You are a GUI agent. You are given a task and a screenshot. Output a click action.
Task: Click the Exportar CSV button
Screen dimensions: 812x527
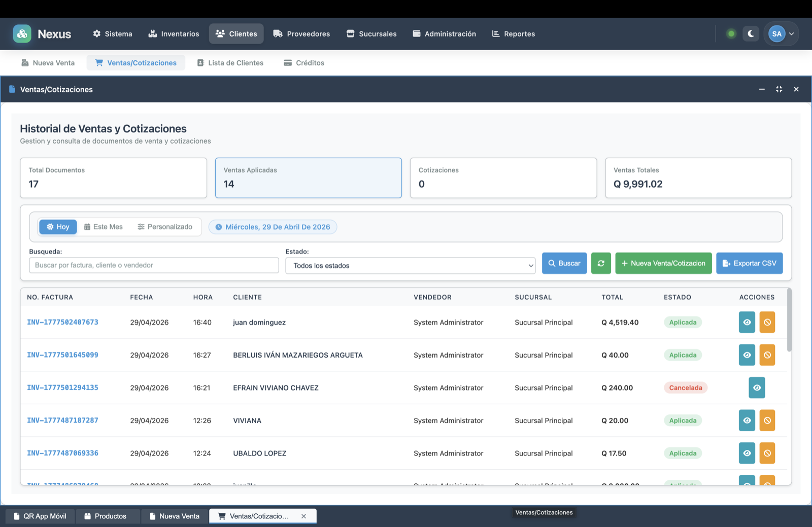click(749, 263)
